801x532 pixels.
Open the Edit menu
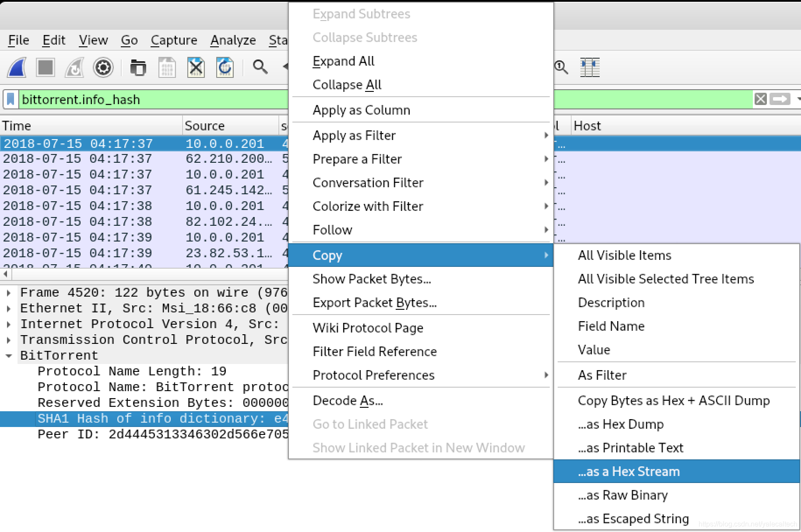54,40
